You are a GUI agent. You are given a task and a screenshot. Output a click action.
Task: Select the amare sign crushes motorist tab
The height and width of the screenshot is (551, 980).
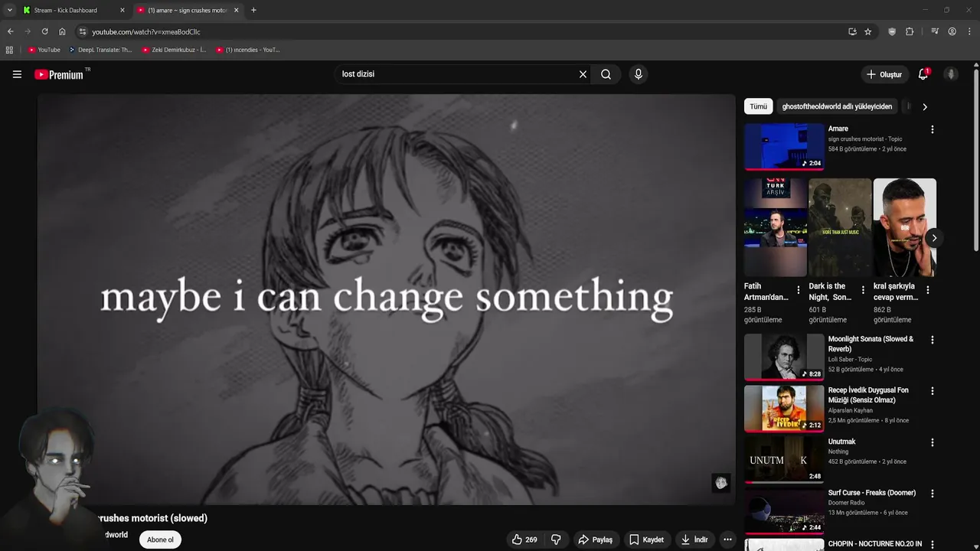(188, 10)
